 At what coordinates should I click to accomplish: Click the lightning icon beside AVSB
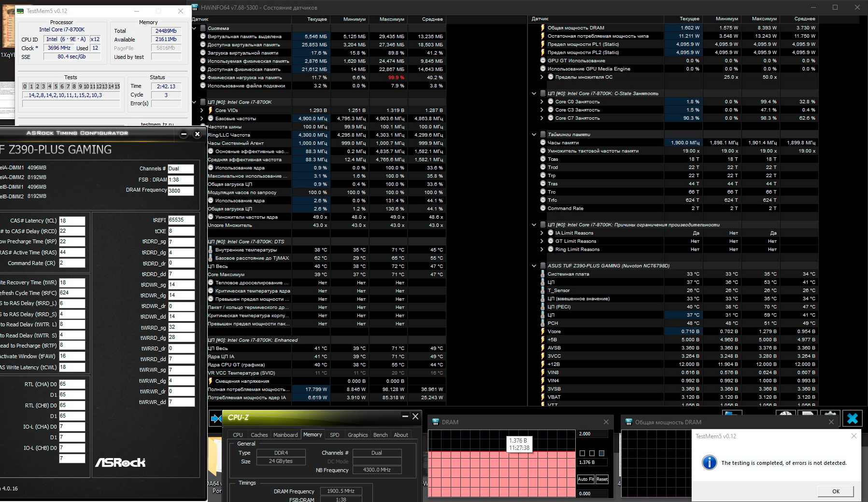coord(542,348)
